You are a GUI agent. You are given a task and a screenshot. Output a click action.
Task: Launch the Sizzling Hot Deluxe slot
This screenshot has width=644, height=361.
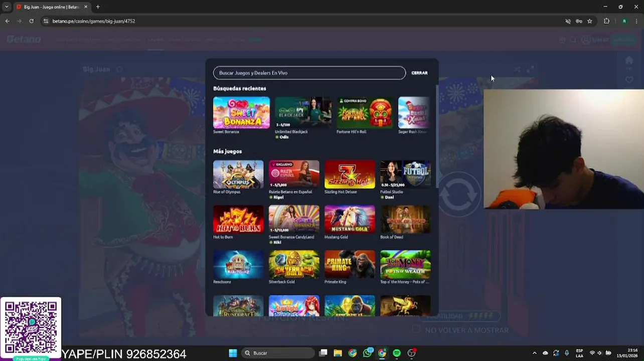point(350,174)
